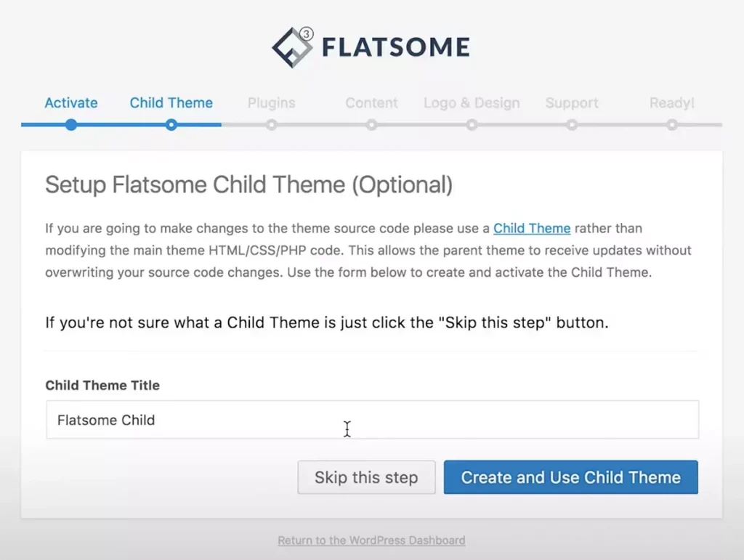Click the progress dot under Child Theme
The width and height of the screenshot is (744, 560).
point(171,125)
